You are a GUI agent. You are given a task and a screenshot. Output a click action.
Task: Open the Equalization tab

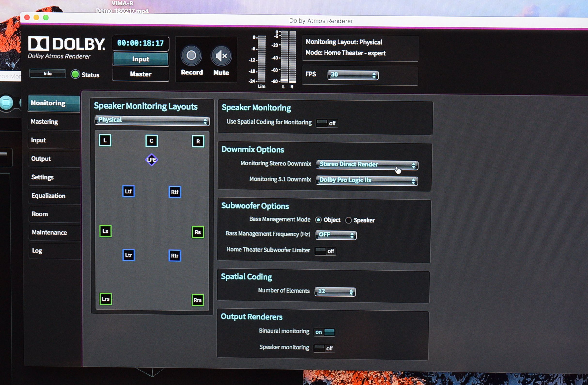(x=55, y=196)
